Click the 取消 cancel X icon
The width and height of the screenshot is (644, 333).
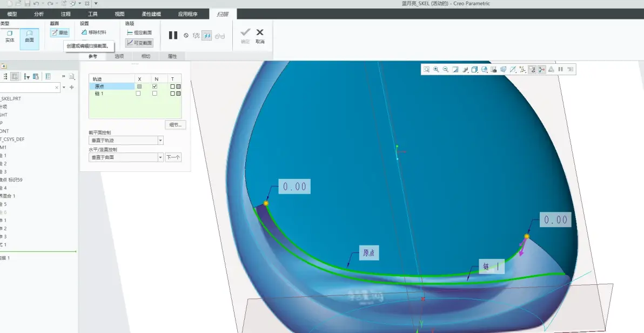pos(260,35)
